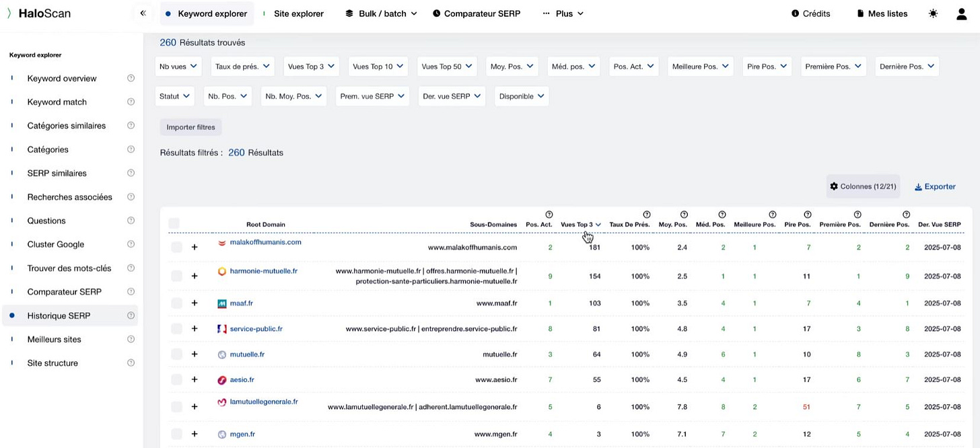Open help icon next to Questions
This screenshot has width=980, height=448.
tap(131, 220)
